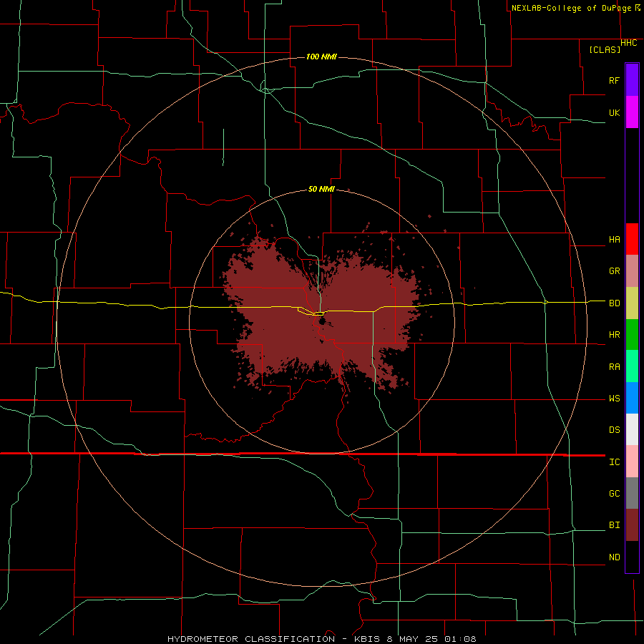Click the HA red legend swatch
Image resolution: width=644 pixels, height=644 pixels.
tap(632, 239)
